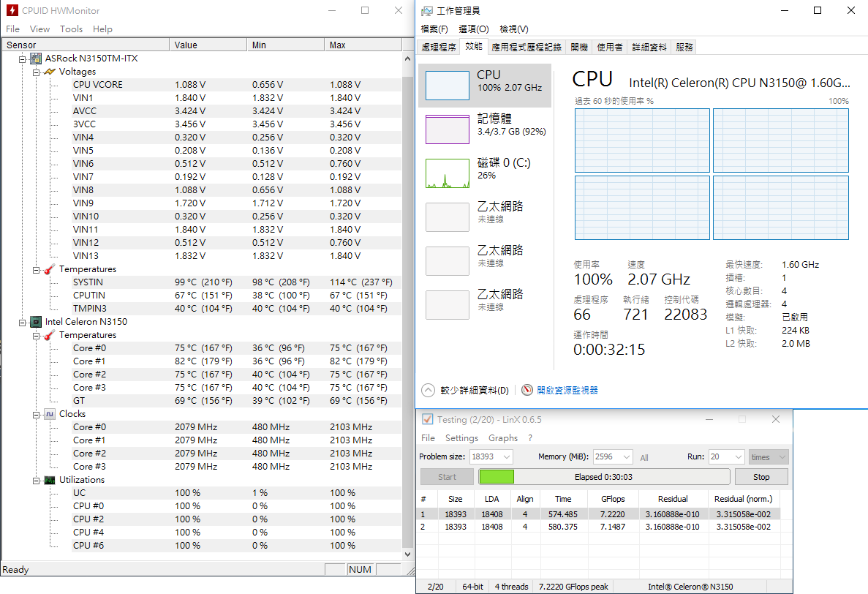
Task: Open HWMonitor File menu
Action: pyautogui.click(x=12, y=29)
